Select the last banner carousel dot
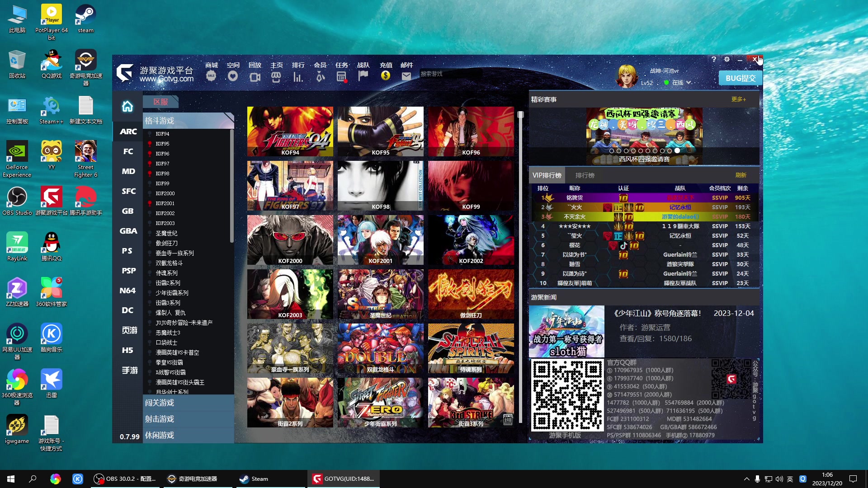 click(677, 151)
